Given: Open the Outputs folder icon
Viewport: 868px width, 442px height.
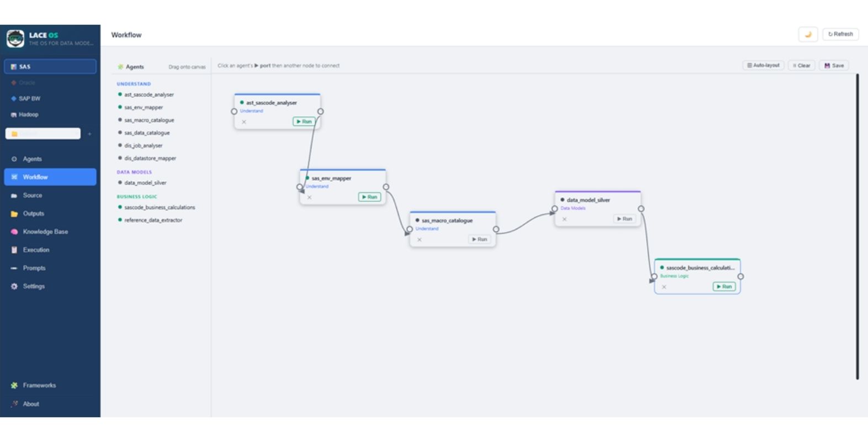Looking at the screenshot, I should point(14,214).
